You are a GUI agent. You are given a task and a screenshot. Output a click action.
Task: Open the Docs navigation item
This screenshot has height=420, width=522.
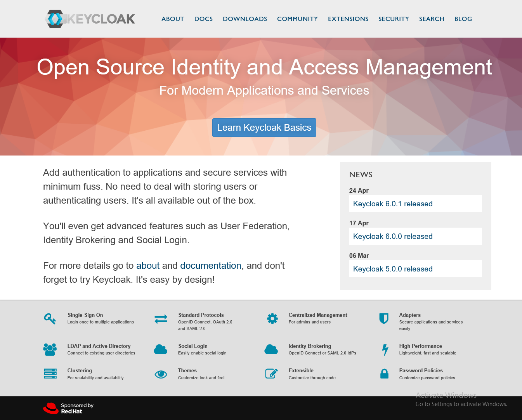[203, 19]
